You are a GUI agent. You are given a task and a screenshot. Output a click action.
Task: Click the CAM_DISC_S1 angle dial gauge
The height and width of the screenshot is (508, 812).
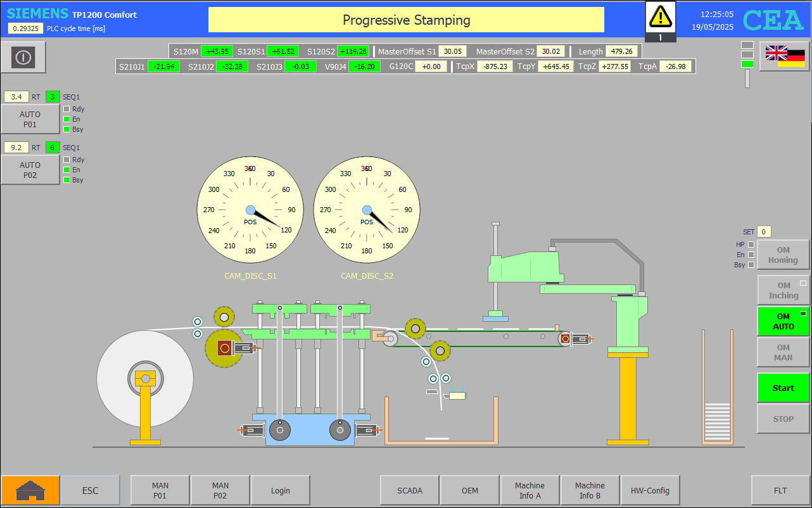[x=250, y=210]
